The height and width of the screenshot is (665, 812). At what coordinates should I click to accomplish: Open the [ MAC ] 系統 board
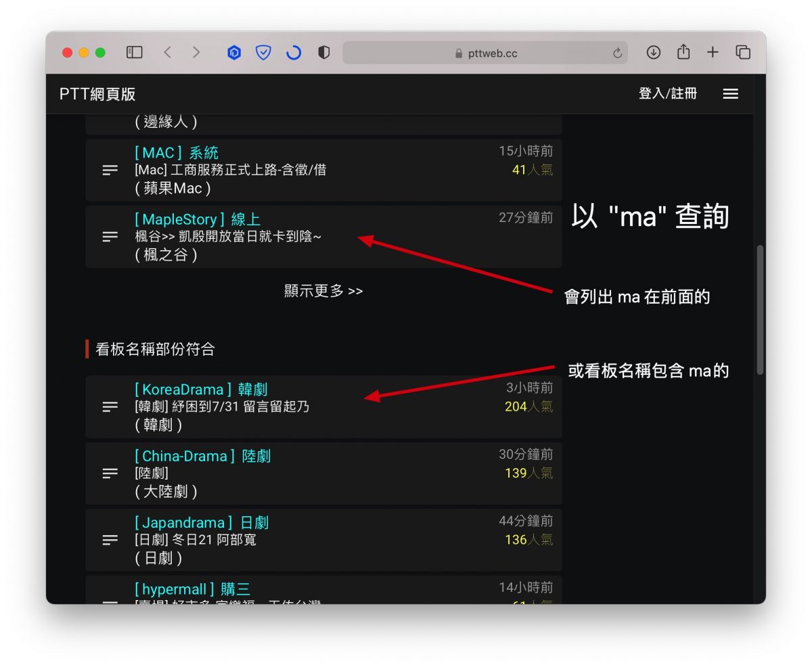pyautogui.click(x=177, y=153)
